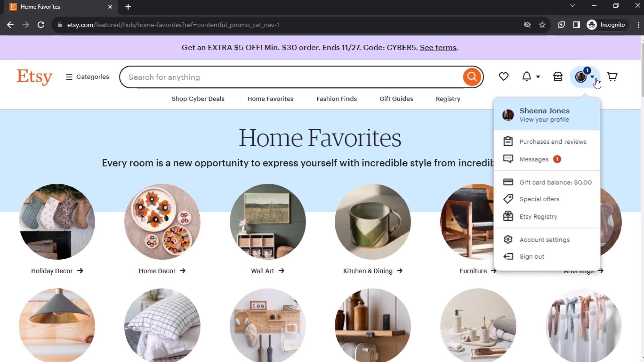The width and height of the screenshot is (644, 362).
Task: Bookmark this page with star icon
Action: [x=542, y=25]
